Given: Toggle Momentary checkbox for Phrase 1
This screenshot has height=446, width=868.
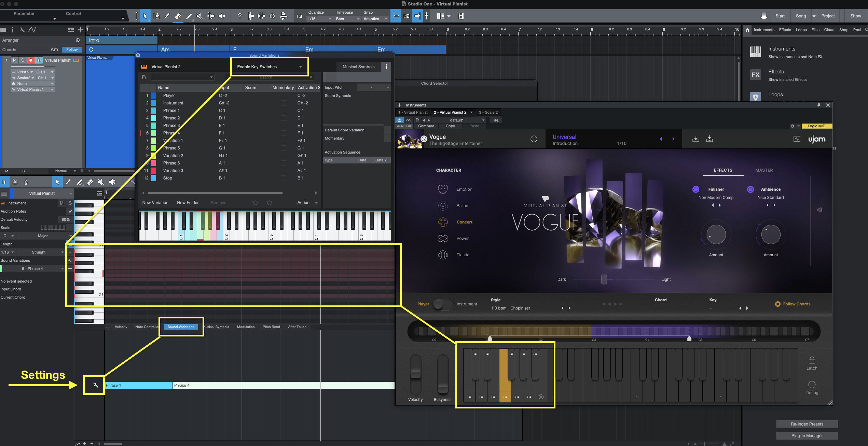Looking at the screenshot, I should pyautogui.click(x=284, y=111).
